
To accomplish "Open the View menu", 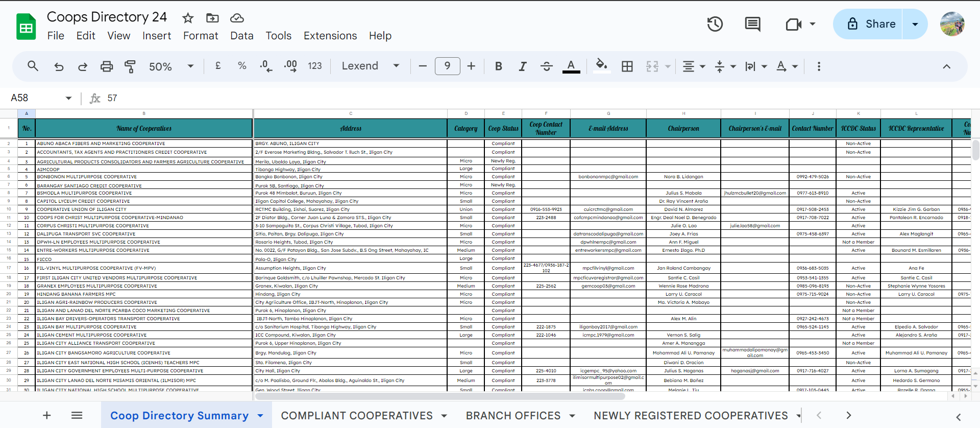I will tap(118, 36).
